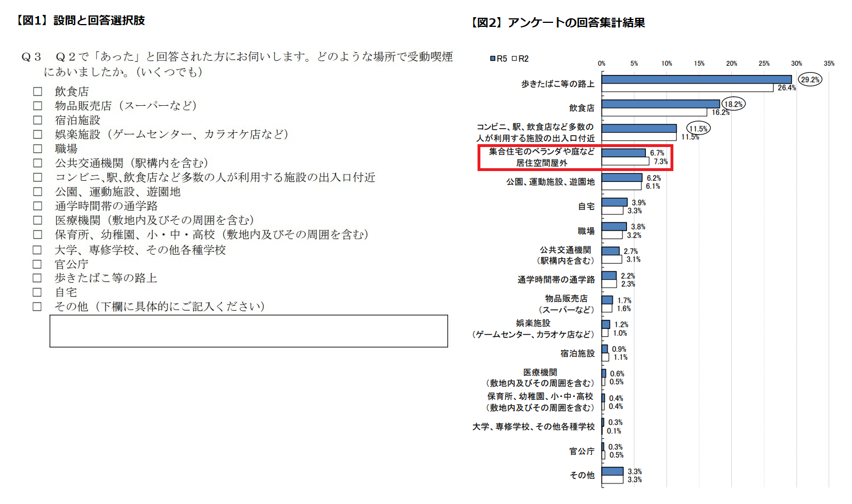
Task: Click the circled 29.2% value label
Action: point(810,80)
